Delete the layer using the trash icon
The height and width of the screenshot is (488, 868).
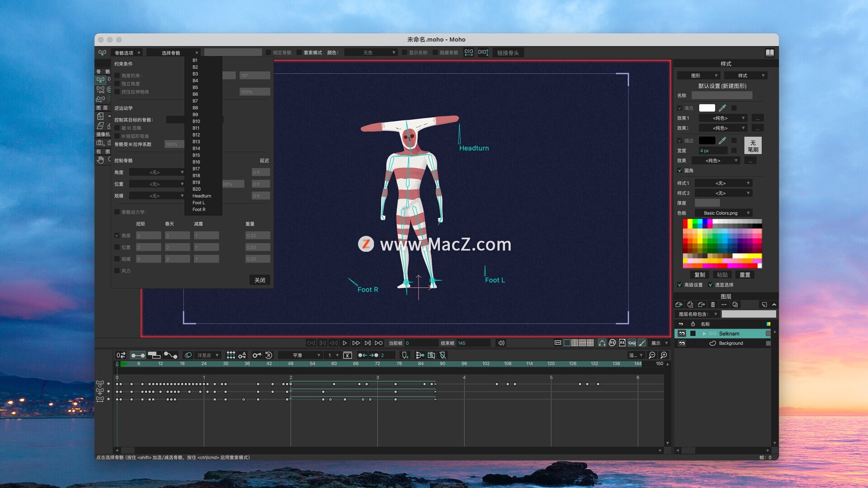[x=713, y=305]
